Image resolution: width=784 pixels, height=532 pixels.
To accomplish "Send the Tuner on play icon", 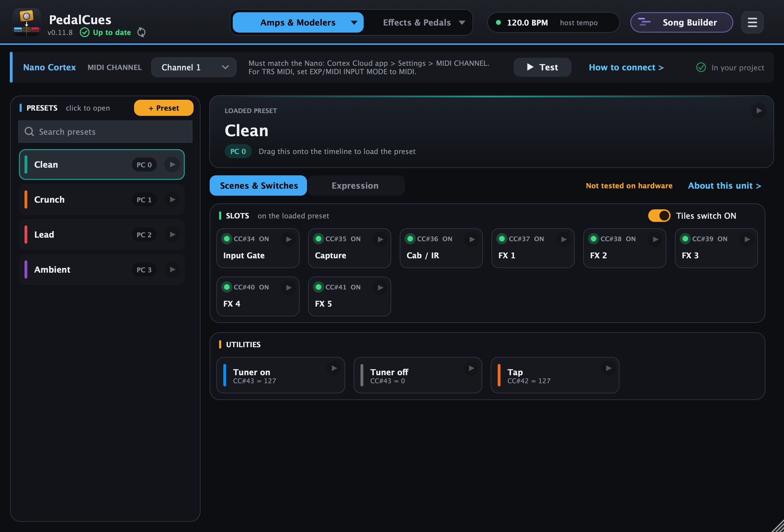I will click(334, 368).
